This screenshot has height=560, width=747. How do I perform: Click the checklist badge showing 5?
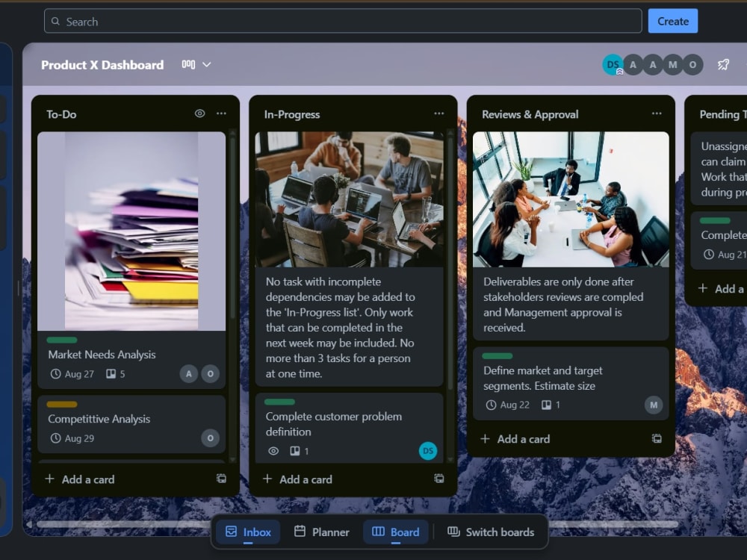click(x=116, y=374)
